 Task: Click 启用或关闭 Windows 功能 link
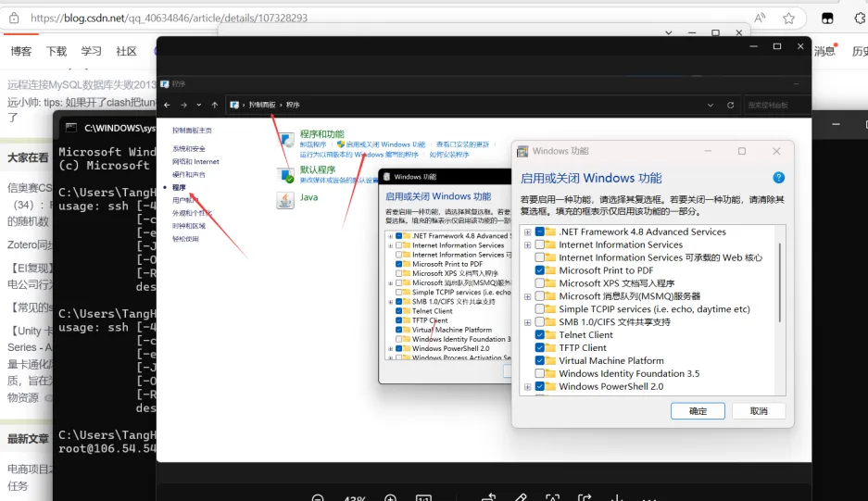tap(385, 144)
